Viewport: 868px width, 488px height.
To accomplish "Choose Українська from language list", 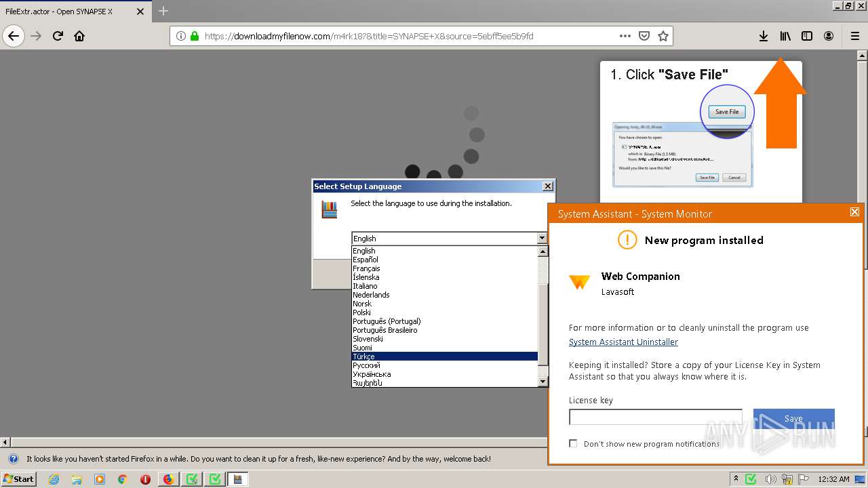I will point(444,374).
